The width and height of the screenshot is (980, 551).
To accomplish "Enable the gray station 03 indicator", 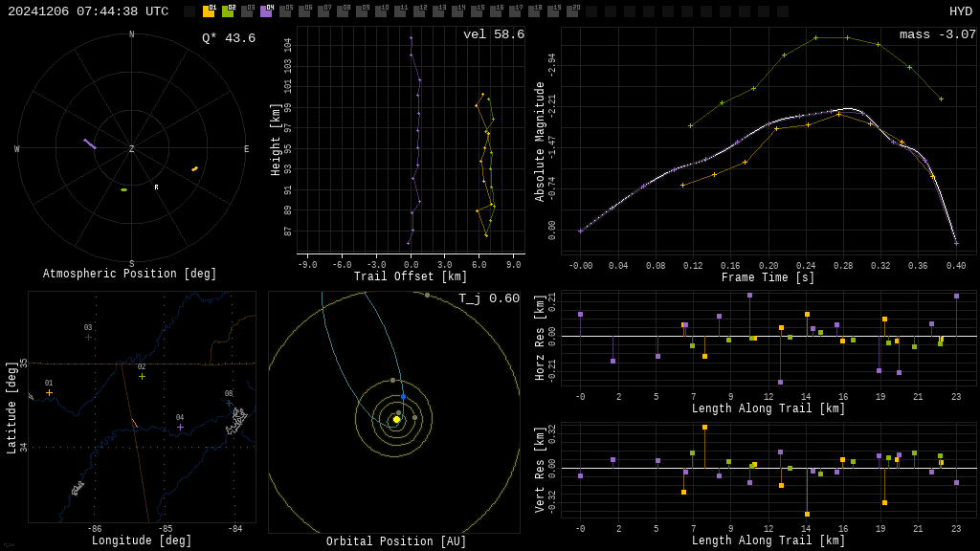I will pyautogui.click(x=247, y=11).
